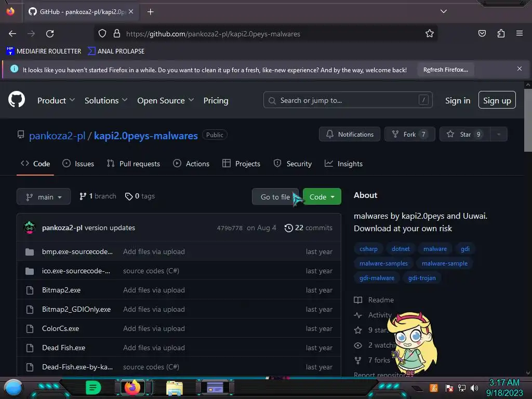
Task: Bookmark this page with star icon
Action: pos(430,34)
